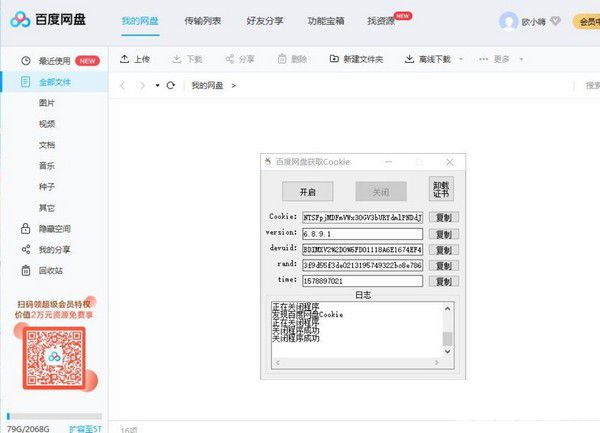
Task: Click the log scrollbar down arrow
Action: pyautogui.click(x=448, y=351)
